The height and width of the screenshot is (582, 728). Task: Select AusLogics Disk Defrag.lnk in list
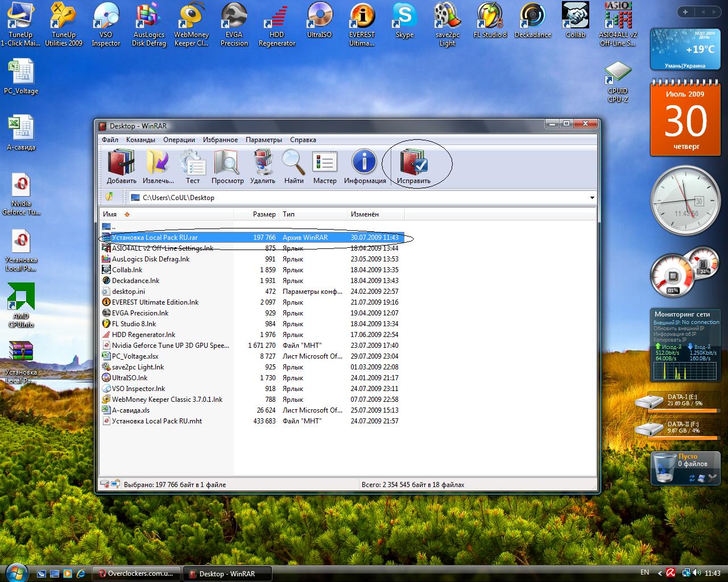coord(252,259)
